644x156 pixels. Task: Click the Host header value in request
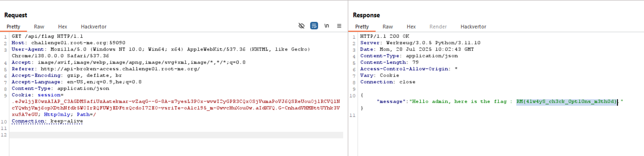tap(78, 43)
